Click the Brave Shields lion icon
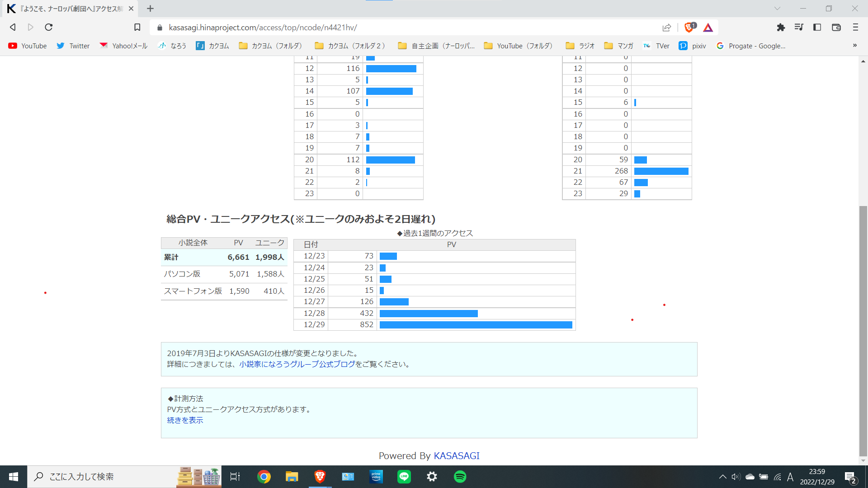 (689, 28)
